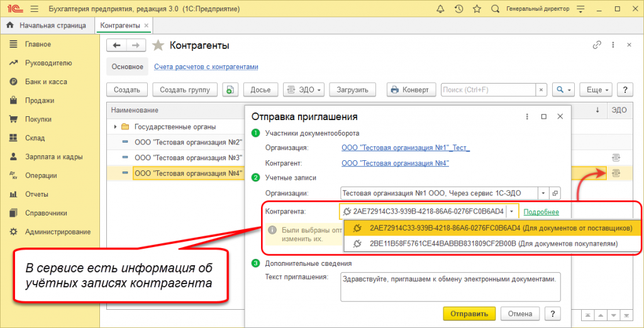Open Покупки section
This screenshot has width=644, height=328.
click(38, 119)
